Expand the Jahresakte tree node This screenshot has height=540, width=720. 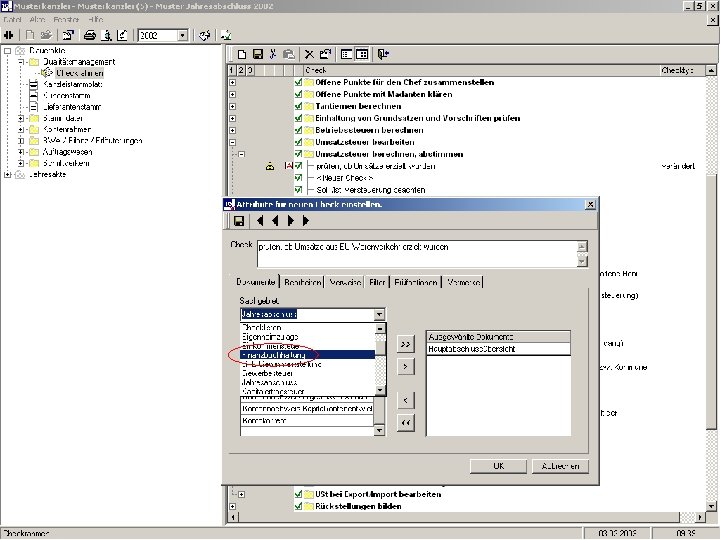7,174
